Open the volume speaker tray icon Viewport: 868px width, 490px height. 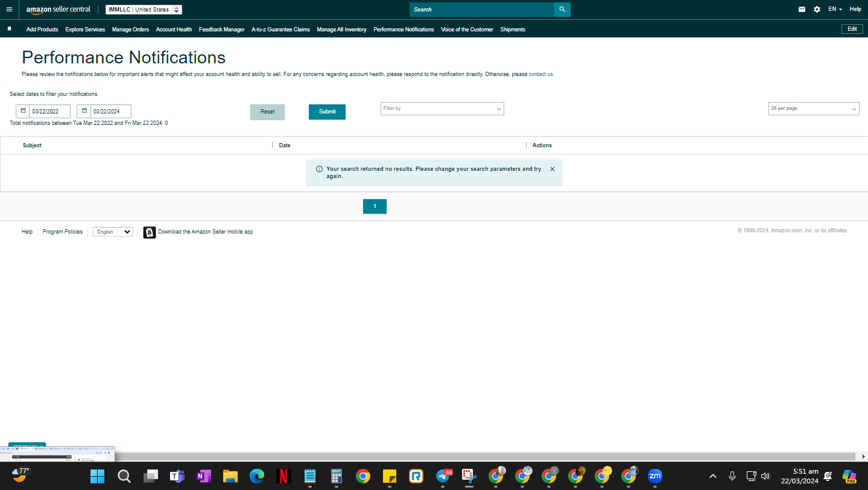pos(765,476)
